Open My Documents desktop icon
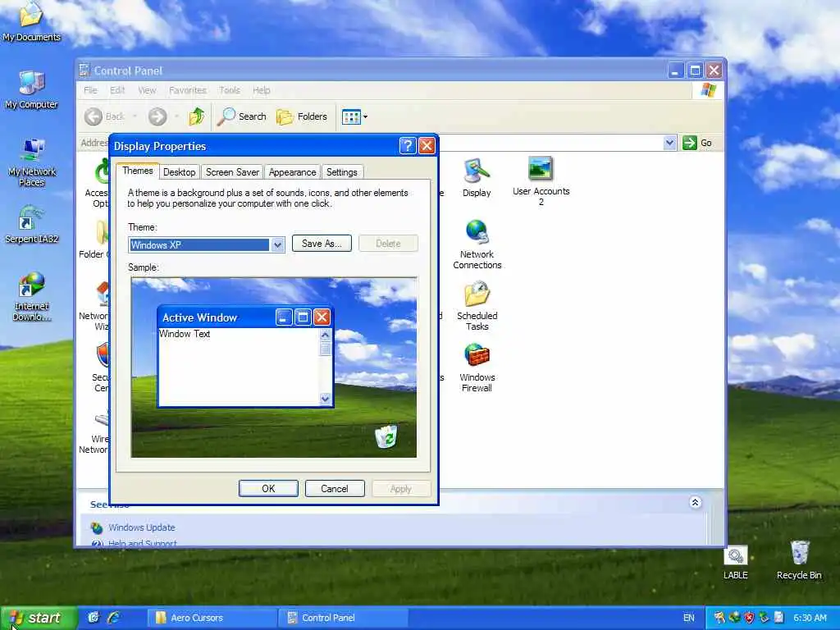Viewport: 840px width, 630px height. (31, 22)
